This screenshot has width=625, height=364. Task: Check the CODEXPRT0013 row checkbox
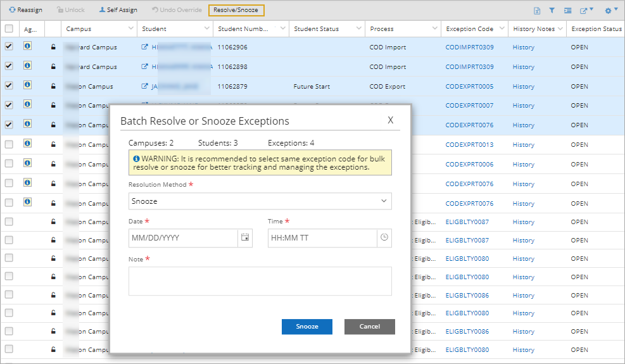[x=9, y=144]
